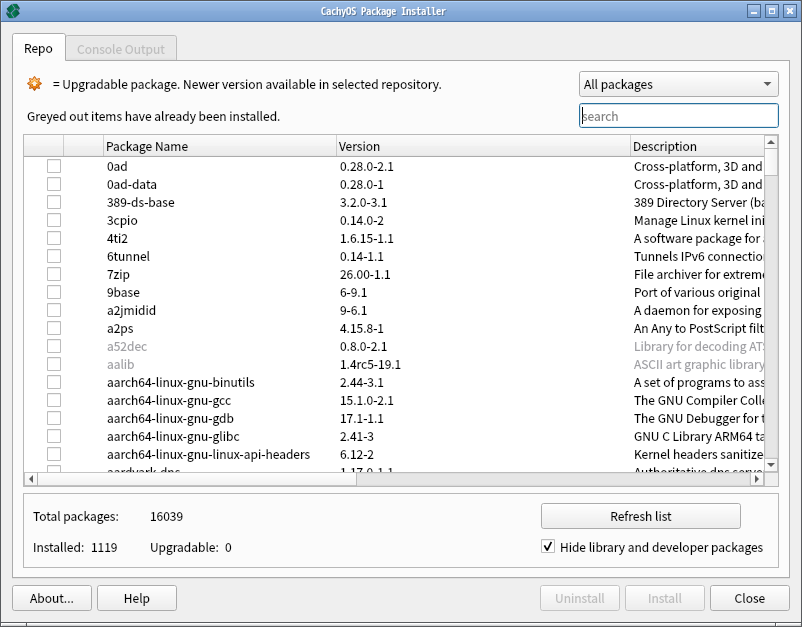Focus the package search field
Screen dimensions: 802x627
pyautogui.click(x=679, y=116)
